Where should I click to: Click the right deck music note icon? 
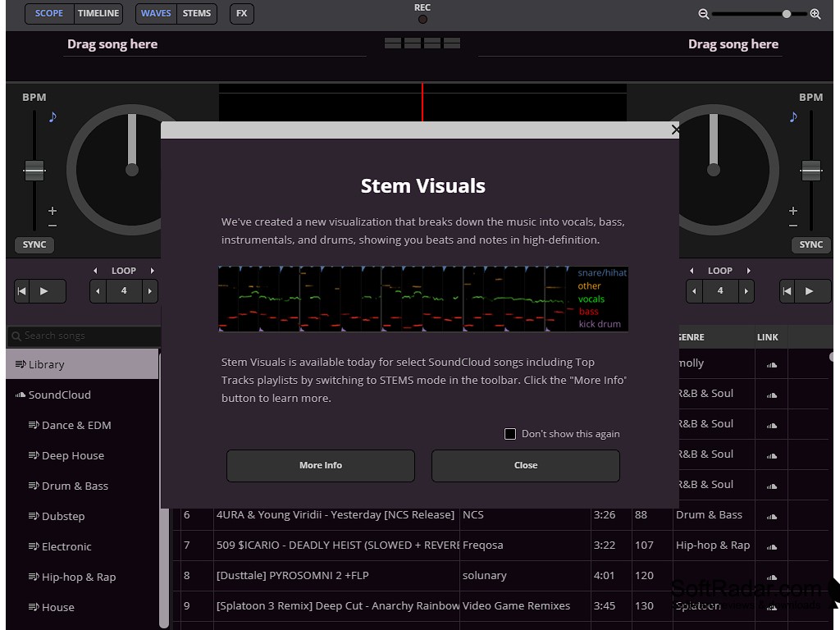pyautogui.click(x=792, y=116)
